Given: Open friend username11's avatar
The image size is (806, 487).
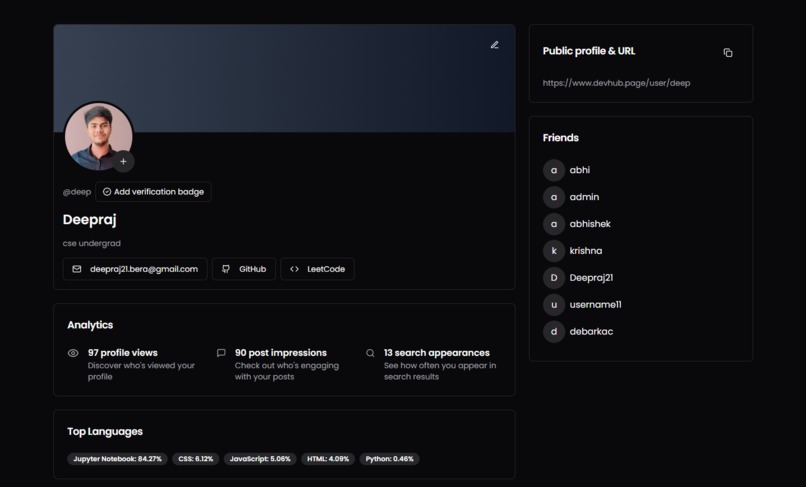Looking at the screenshot, I should click(554, 304).
